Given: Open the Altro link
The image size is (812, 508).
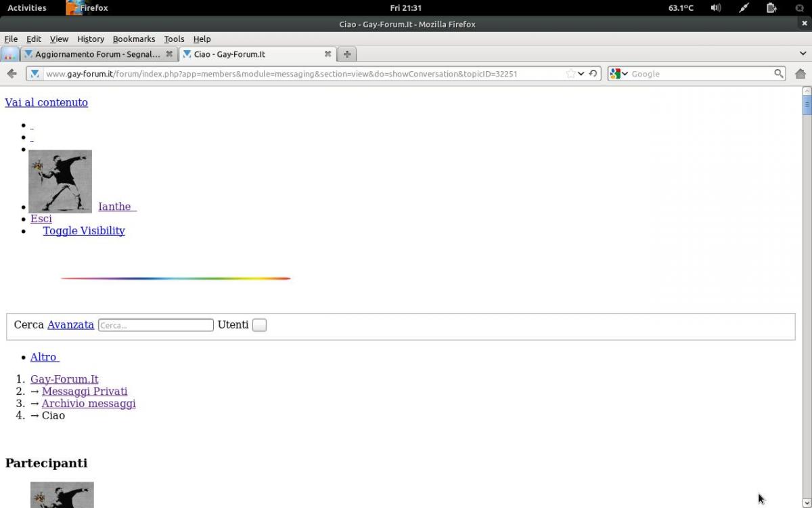Looking at the screenshot, I should pyautogui.click(x=45, y=357).
